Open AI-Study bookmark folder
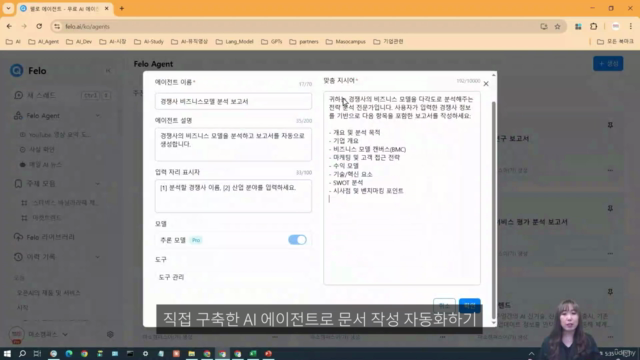Viewport: 640px width, 360px height. (x=149, y=42)
